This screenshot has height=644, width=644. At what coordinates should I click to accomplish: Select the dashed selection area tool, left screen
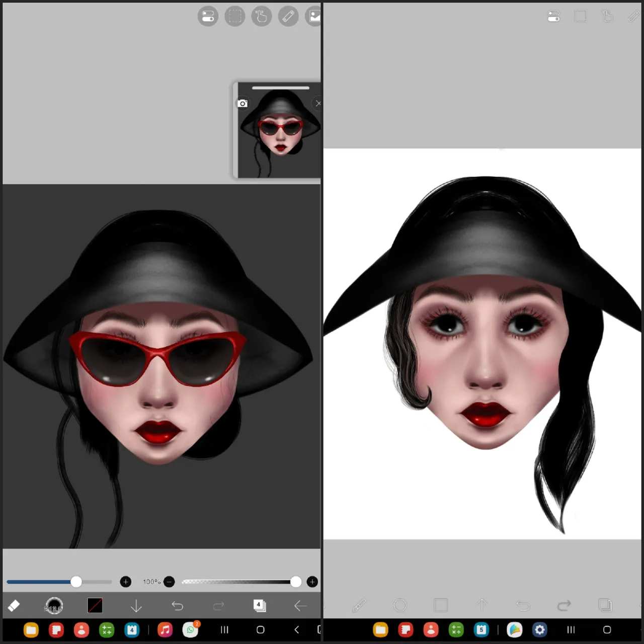click(x=234, y=17)
